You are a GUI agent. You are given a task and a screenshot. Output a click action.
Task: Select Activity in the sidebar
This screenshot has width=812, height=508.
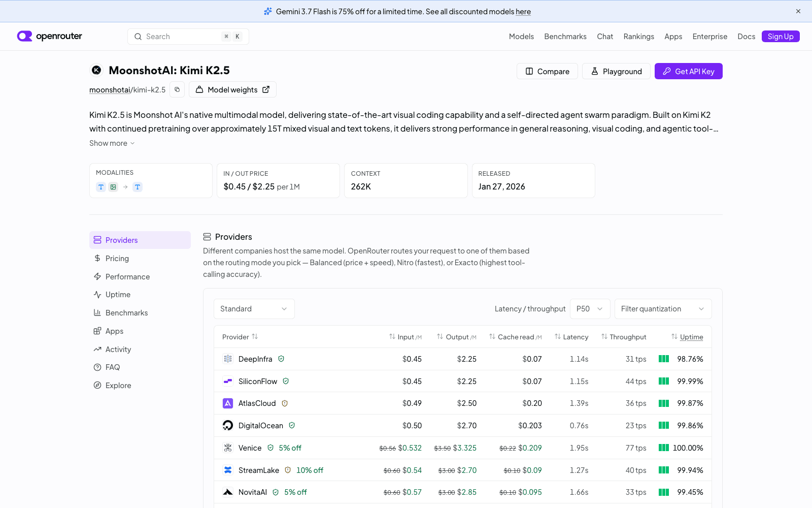click(x=140, y=350)
